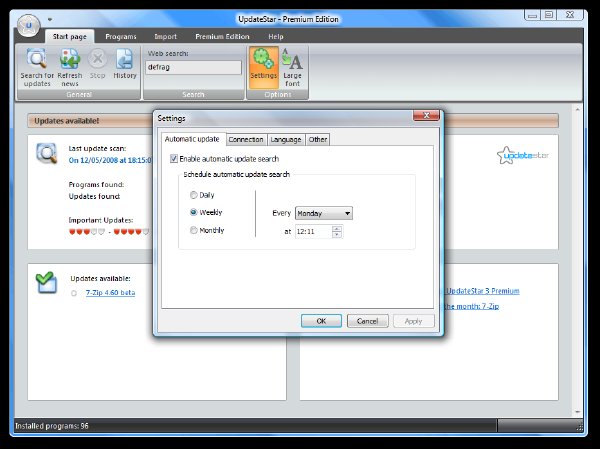Viewport: 600px width, 449px height.
Task: Click the vertical scrollbar down arrow
Action: pos(577,412)
